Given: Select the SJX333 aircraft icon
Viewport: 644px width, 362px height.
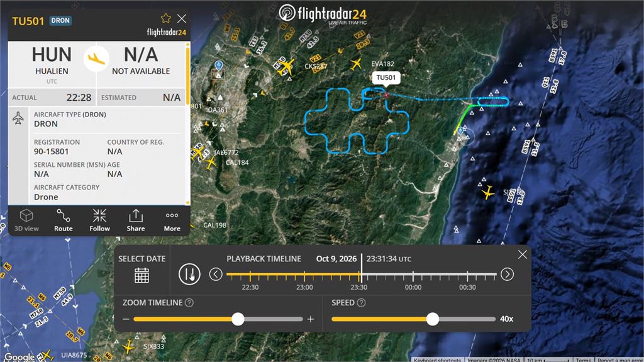Looking at the screenshot, I should click(128, 346).
